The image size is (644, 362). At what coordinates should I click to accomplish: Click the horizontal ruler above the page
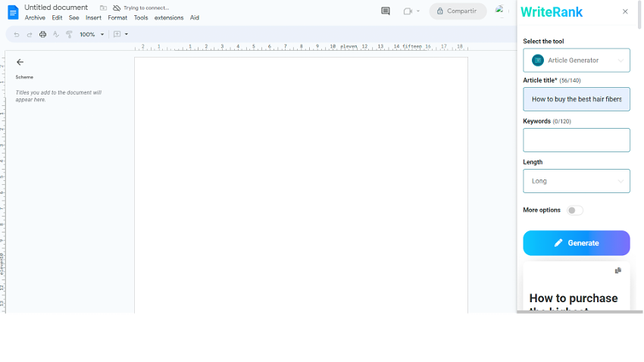click(301, 47)
